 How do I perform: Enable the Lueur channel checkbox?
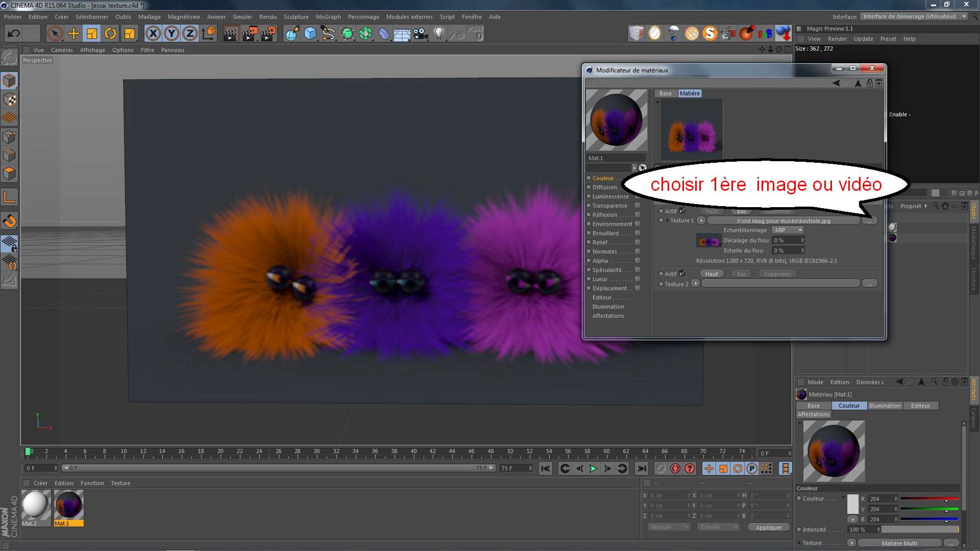638,279
